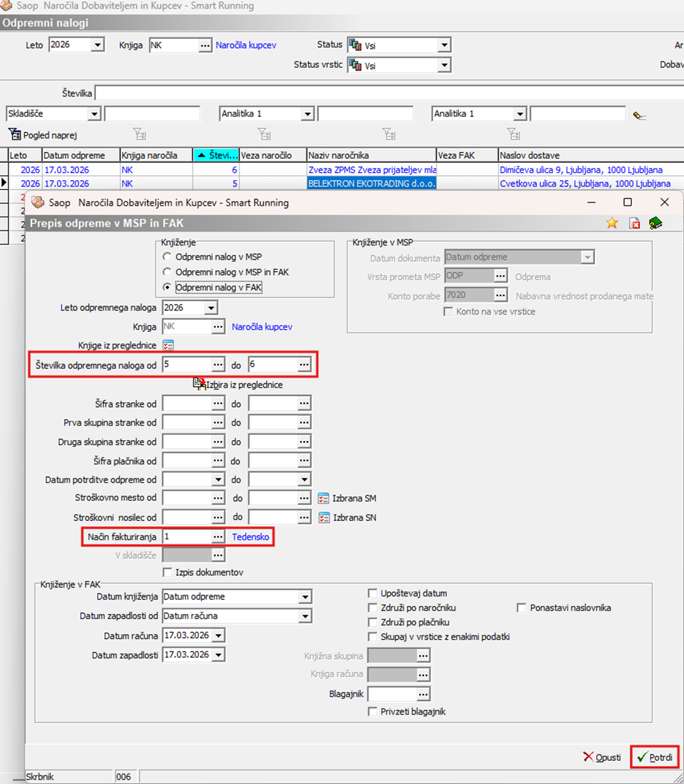684x784 pixels.
Task: Enable Upoštevaj datum checkbox
Action: coord(373,593)
